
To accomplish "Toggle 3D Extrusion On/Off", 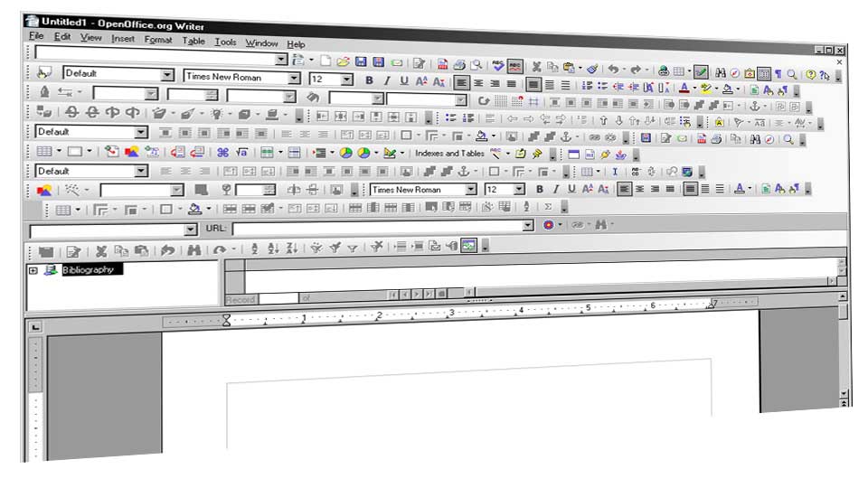I will (x=44, y=111).
